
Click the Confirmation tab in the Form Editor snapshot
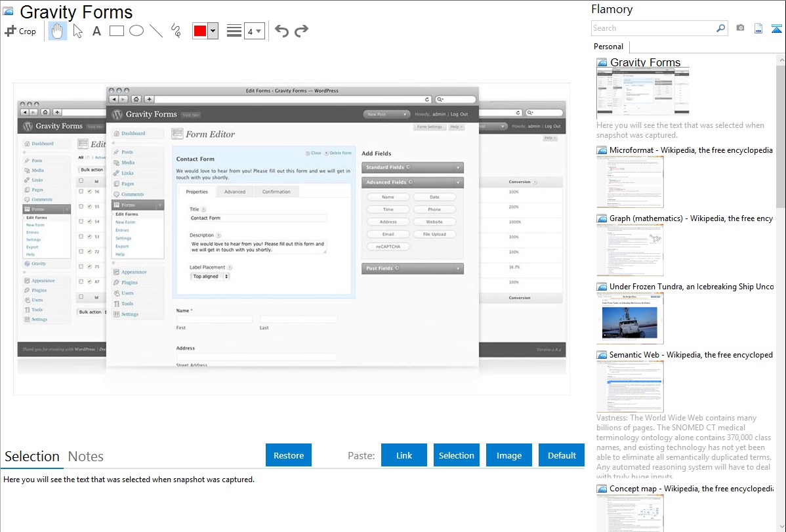276,192
